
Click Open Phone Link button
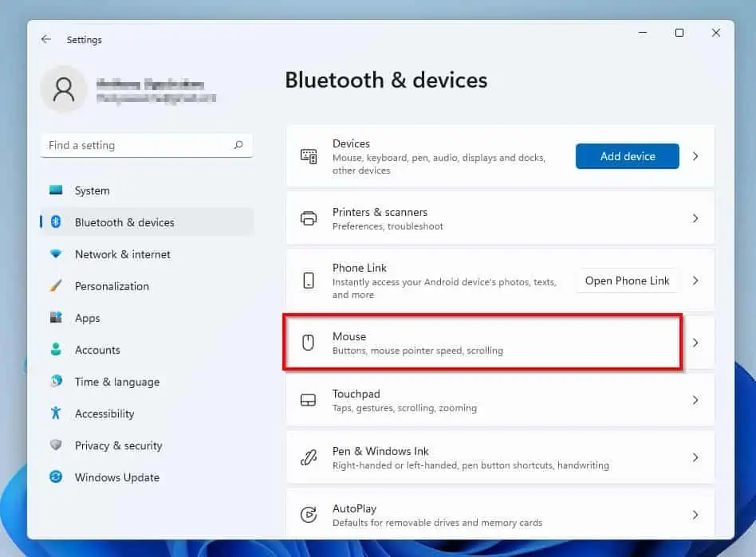click(628, 280)
